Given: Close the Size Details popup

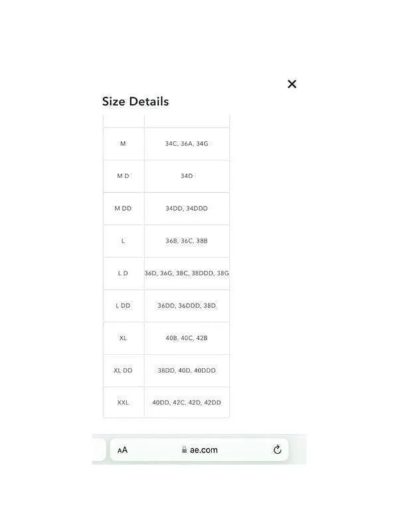Looking at the screenshot, I should (x=292, y=84).
